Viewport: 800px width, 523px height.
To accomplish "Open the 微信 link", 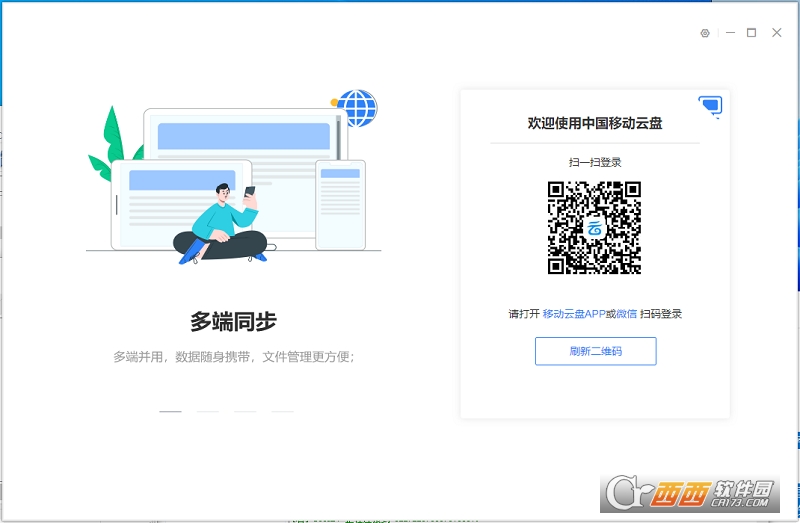I will pyautogui.click(x=627, y=314).
